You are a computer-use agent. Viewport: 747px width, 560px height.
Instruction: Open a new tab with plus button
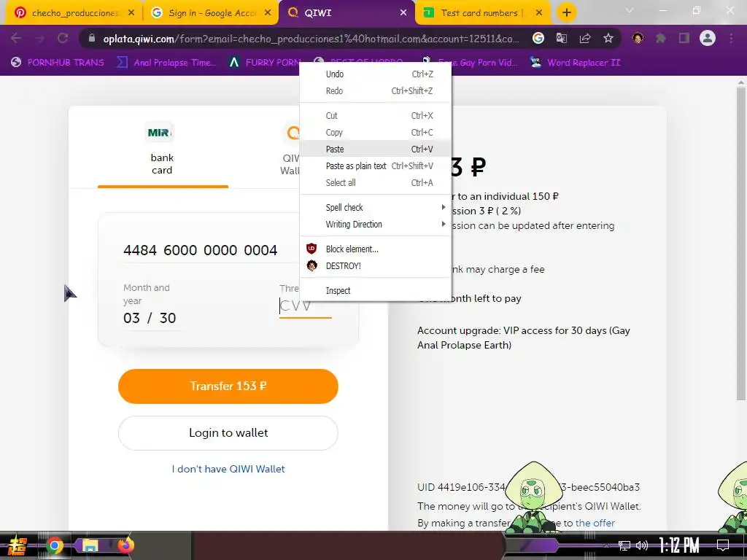(566, 13)
